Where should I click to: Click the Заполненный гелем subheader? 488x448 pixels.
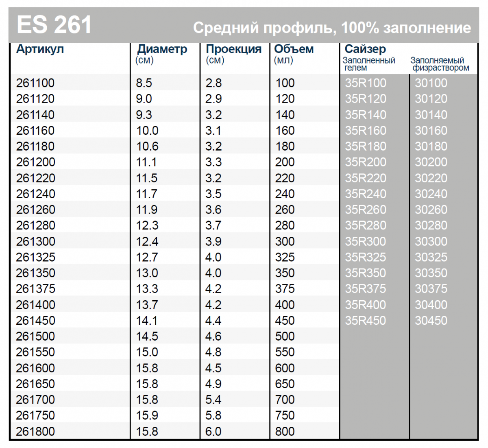(x=369, y=64)
